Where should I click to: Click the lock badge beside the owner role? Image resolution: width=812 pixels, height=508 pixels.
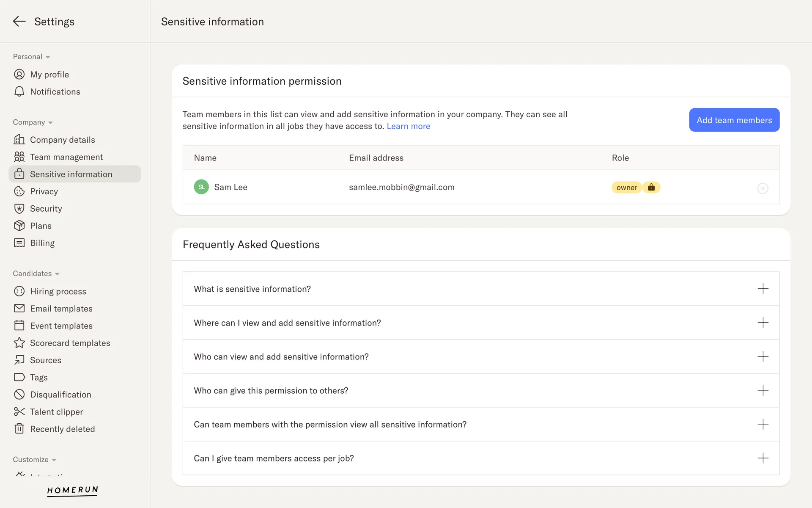click(x=651, y=187)
